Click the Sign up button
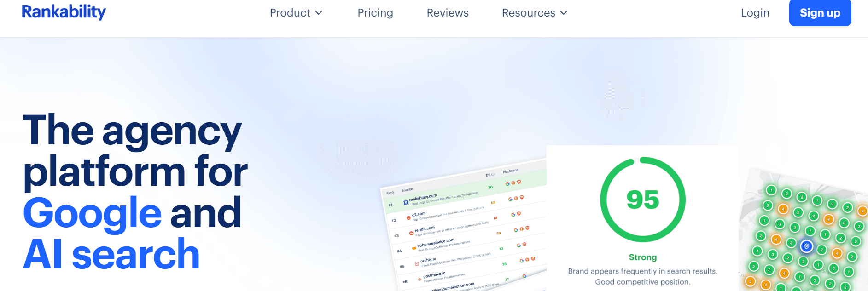Viewport: 868px width, 291px height. tap(820, 13)
